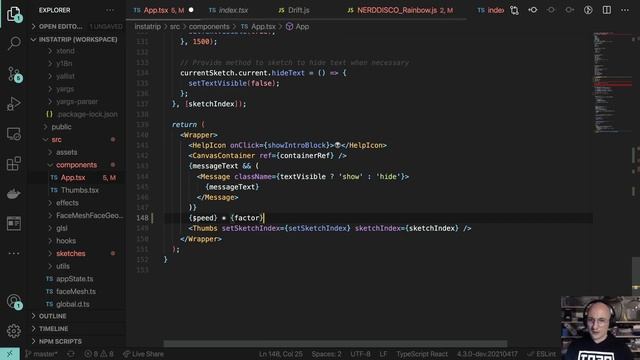Switch branch via master* in status bar

(x=41, y=354)
